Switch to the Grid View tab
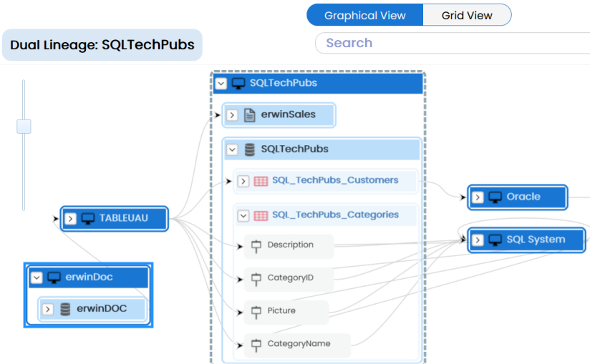The height and width of the screenshot is (364, 590). 467,15
